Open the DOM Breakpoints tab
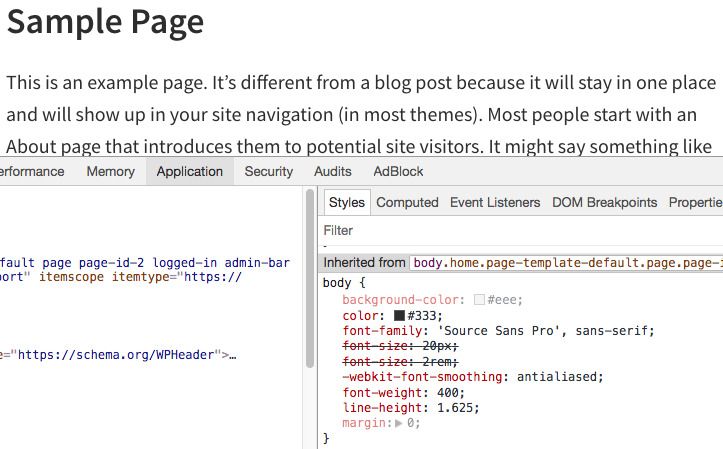The height and width of the screenshot is (449, 723). click(x=604, y=202)
